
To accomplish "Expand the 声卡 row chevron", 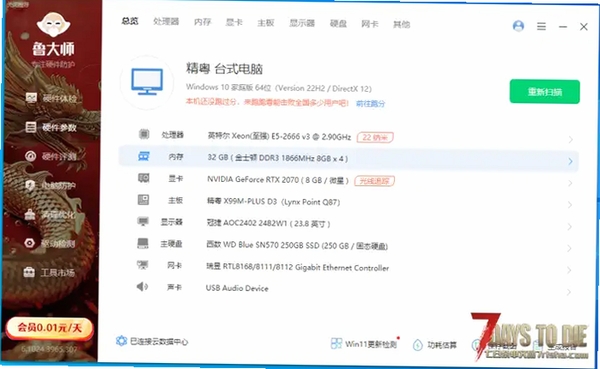I will tap(569, 292).
